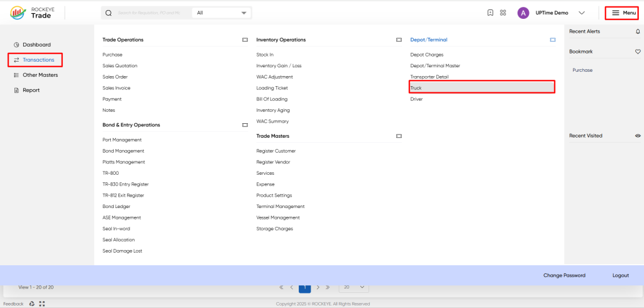Open Sales Order
644x308 pixels.
(115, 77)
